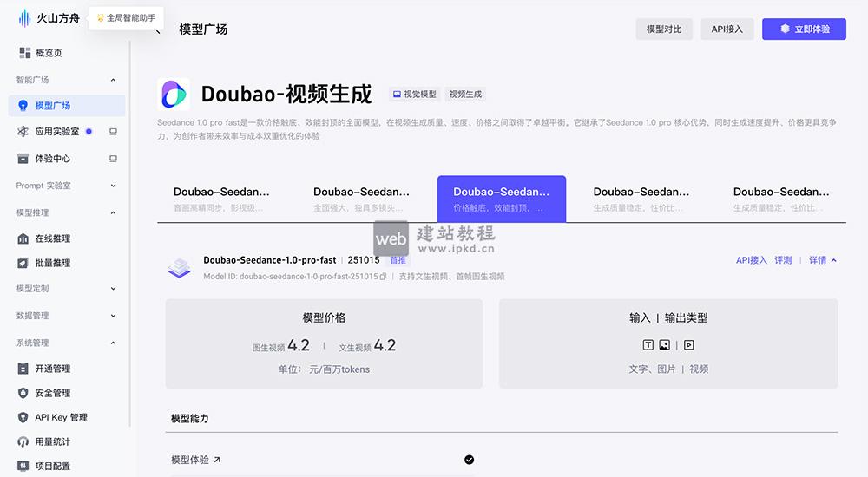Click the 立即体验 button
The width and height of the screenshot is (868, 477).
pyautogui.click(x=804, y=29)
